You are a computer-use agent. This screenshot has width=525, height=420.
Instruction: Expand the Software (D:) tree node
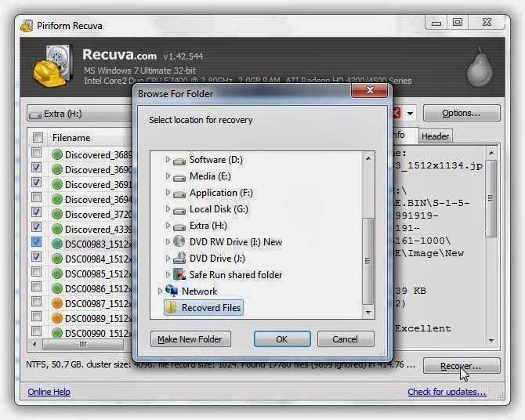tap(168, 159)
